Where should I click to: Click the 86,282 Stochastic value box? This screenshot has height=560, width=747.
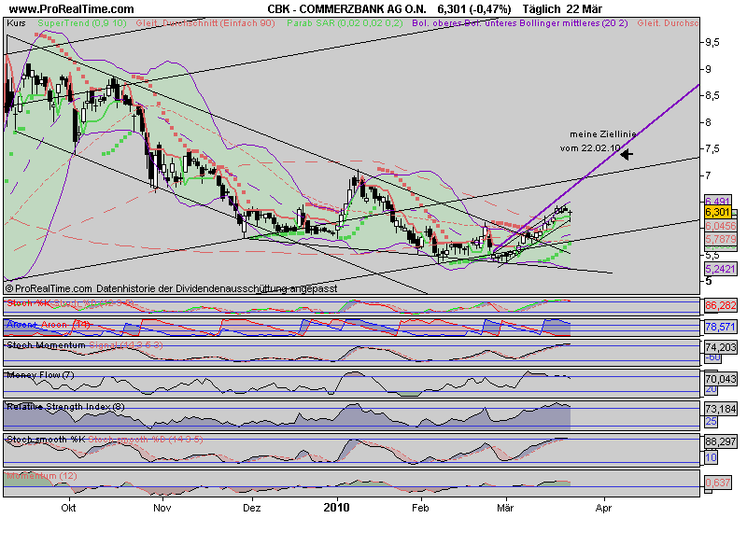coord(720,305)
